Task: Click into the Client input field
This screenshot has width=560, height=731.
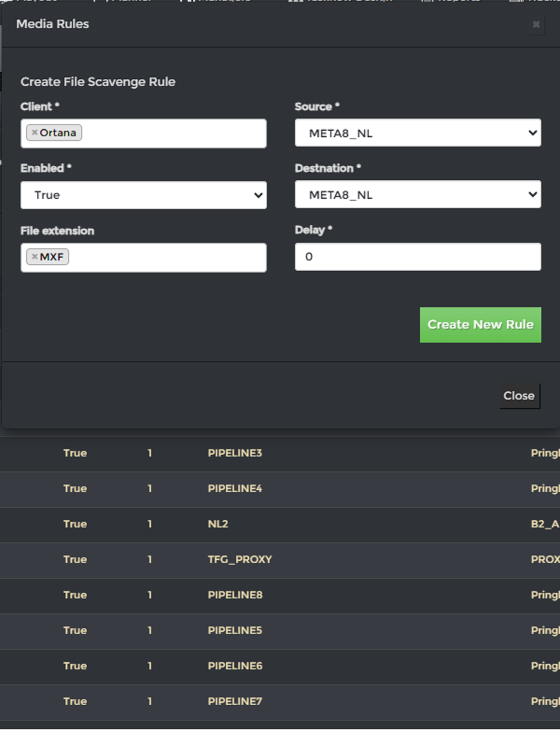Action: [x=173, y=134]
